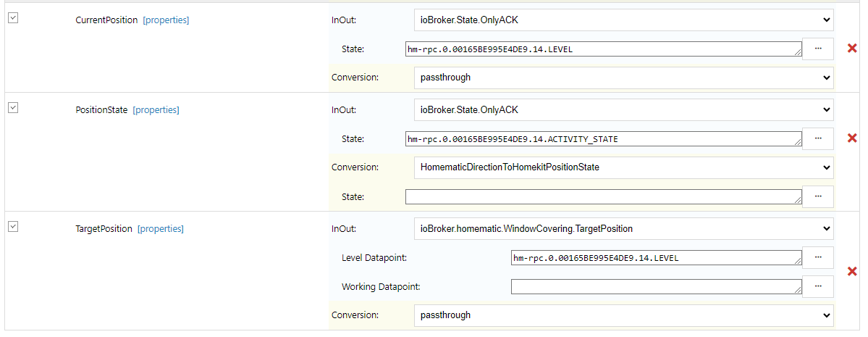Toggle the PositionState enabled checkbox
Image resolution: width=868 pixels, height=337 pixels.
click(12, 108)
